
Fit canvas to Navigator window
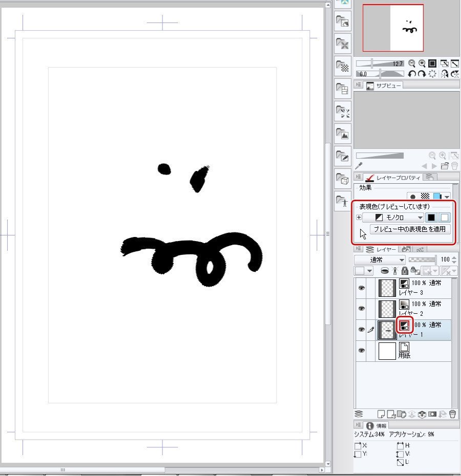pyautogui.click(x=444, y=63)
